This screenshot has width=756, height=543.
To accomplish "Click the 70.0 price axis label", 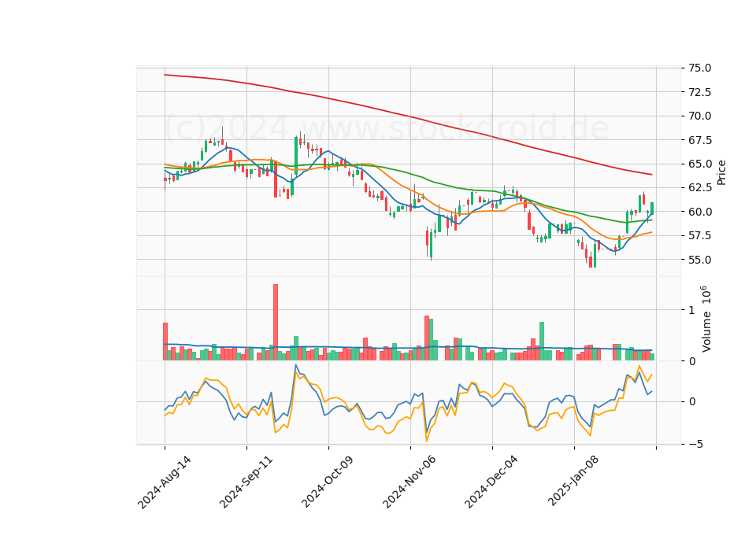I will pos(699,116).
